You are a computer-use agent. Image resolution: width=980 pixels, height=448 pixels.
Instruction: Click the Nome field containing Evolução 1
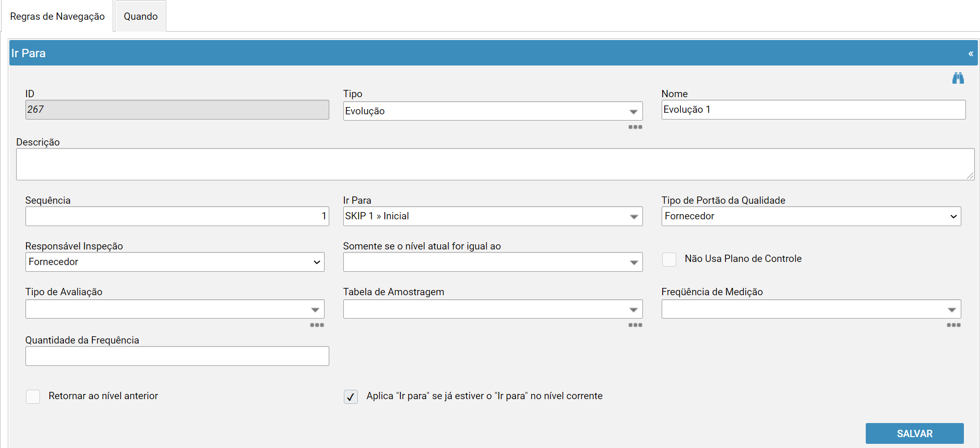click(x=813, y=110)
